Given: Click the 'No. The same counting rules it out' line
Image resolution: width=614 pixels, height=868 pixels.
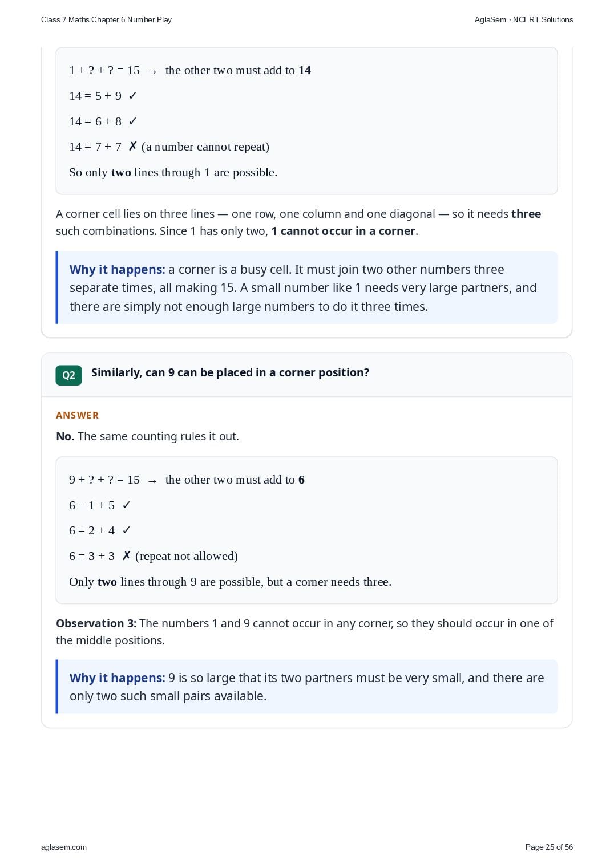Looking at the screenshot, I should tap(147, 436).
